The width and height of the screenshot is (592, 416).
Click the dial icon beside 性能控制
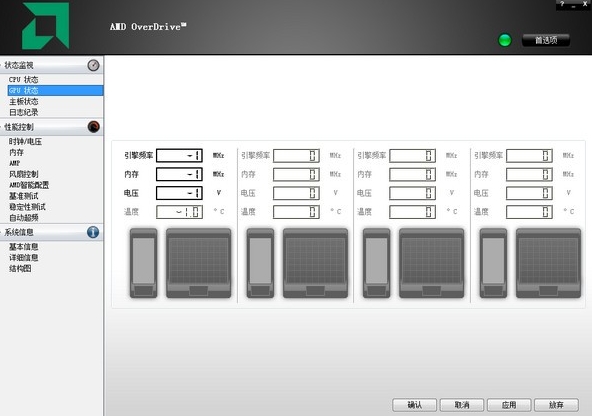[93, 127]
